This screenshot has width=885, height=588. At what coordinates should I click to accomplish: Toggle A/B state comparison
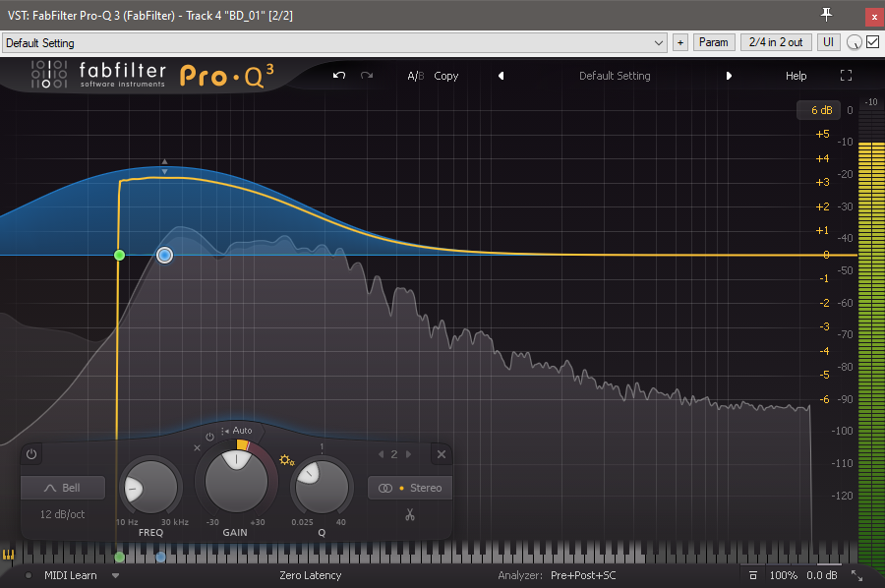415,76
